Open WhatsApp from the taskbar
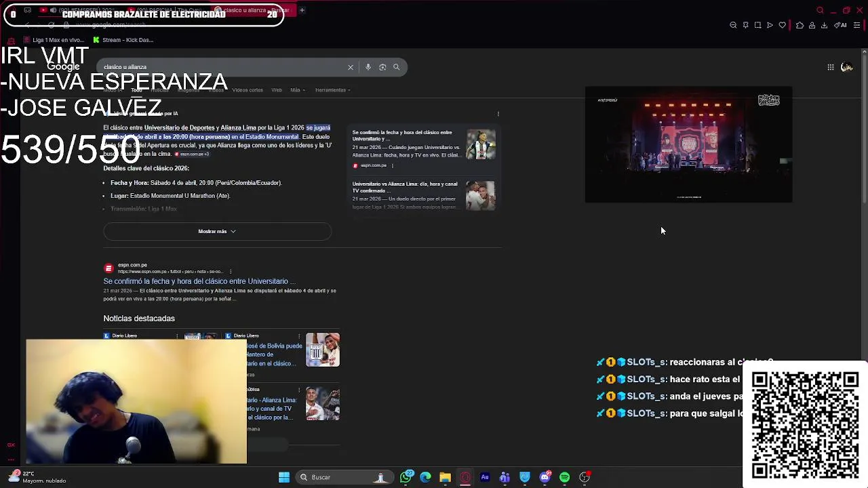868x488 pixels. [406, 477]
